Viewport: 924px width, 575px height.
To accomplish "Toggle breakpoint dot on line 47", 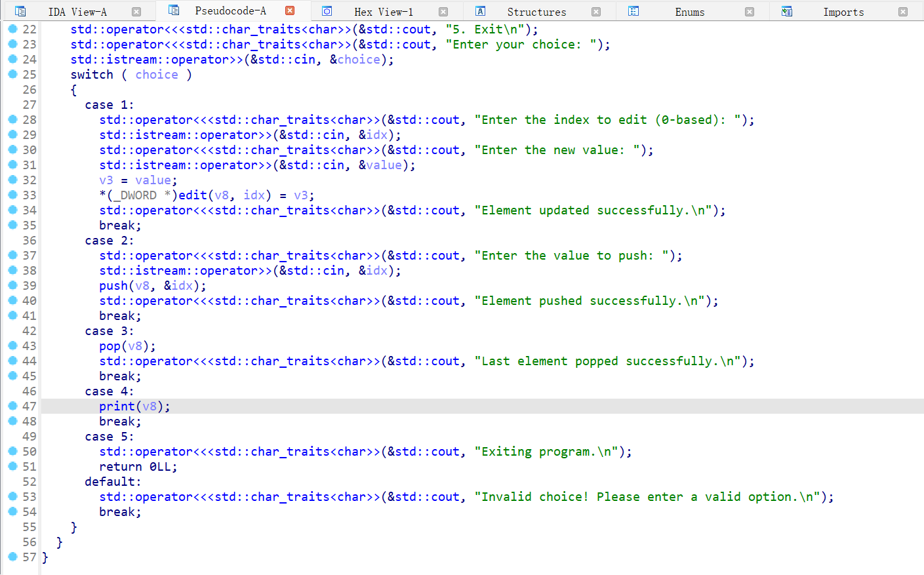I will (x=12, y=406).
